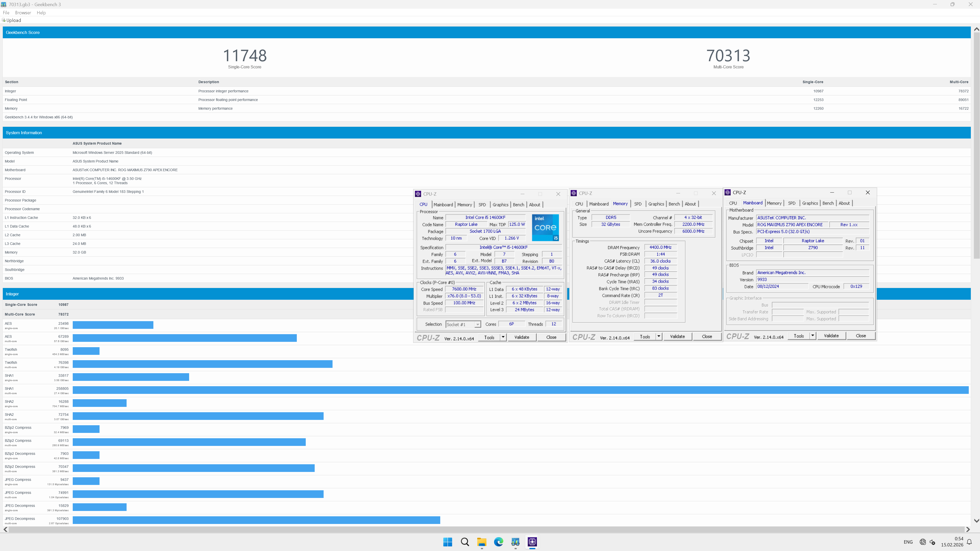The image size is (980, 551).
Task: Open SPD tab in CPU-Z Mainboard window
Action: tap(792, 203)
